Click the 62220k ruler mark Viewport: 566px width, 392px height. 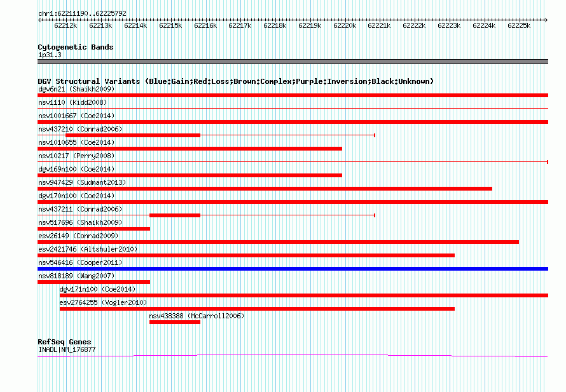(345, 25)
